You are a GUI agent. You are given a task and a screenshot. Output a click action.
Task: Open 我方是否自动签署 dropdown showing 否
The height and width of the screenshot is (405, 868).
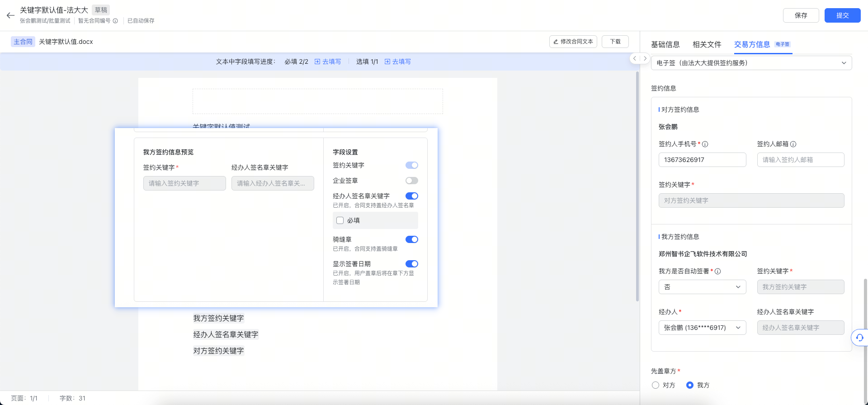click(x=702, y=287)
